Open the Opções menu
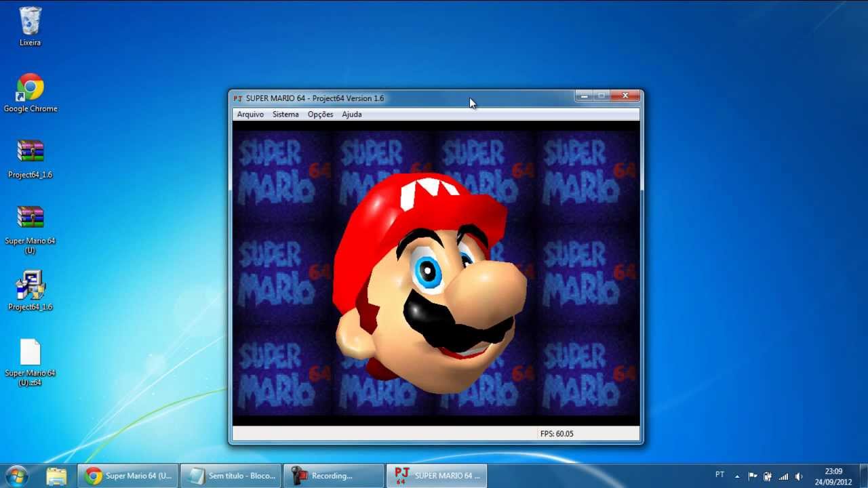This screenshot has width=868, height=488. pos(320,115)
